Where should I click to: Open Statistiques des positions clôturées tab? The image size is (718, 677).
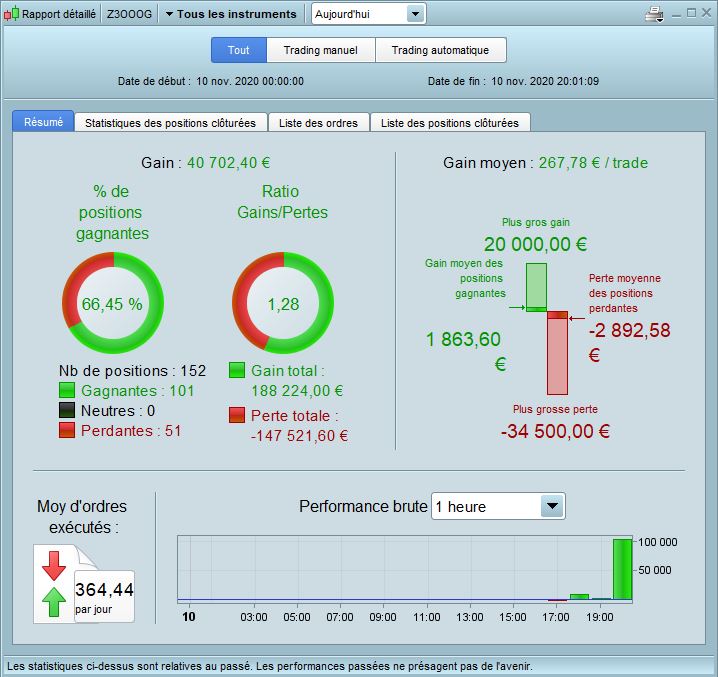point(170,123)
